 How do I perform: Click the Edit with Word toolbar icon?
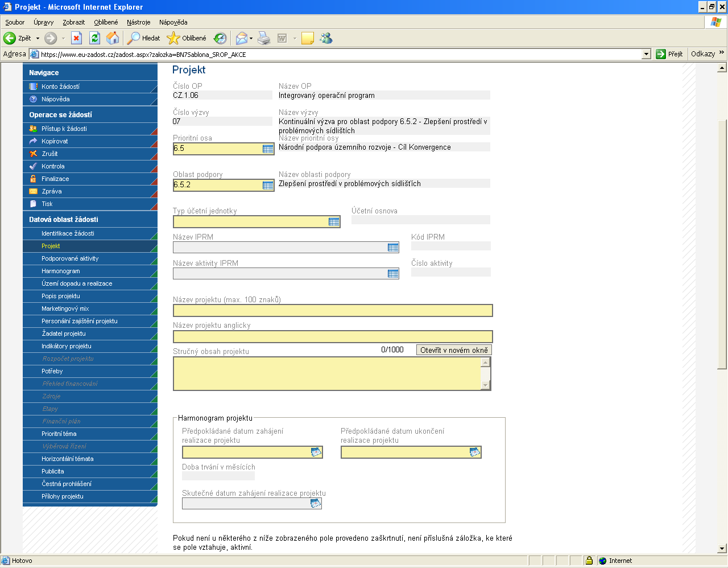pos(282,38)
